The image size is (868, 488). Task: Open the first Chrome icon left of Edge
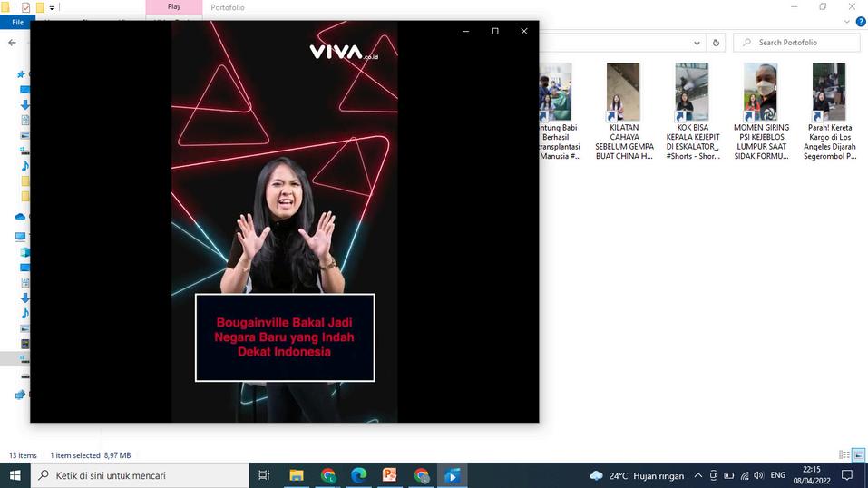coord(327,475)
